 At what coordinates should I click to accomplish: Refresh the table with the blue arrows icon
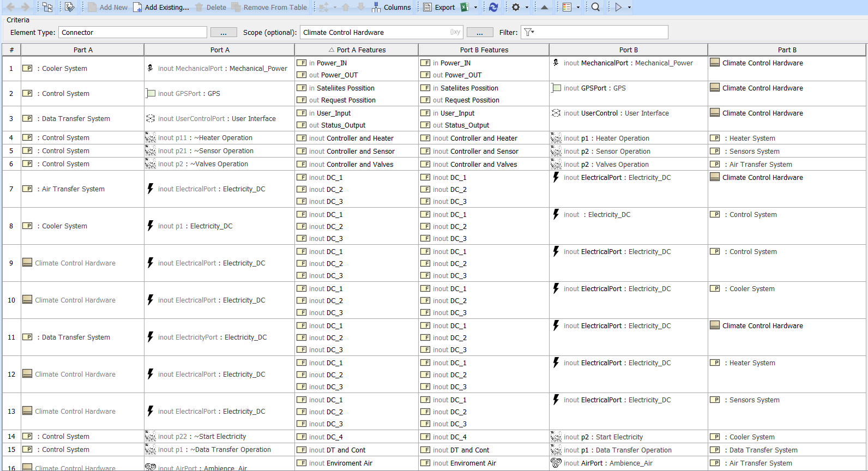point(493,7)
